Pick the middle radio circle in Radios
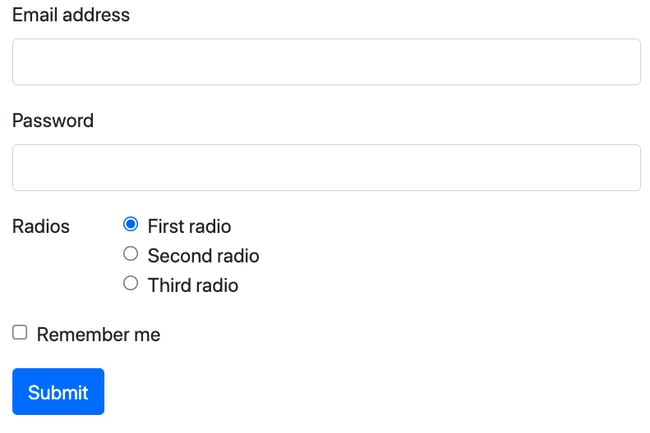This screenshot has width=650, height=433. coord(130,254)
